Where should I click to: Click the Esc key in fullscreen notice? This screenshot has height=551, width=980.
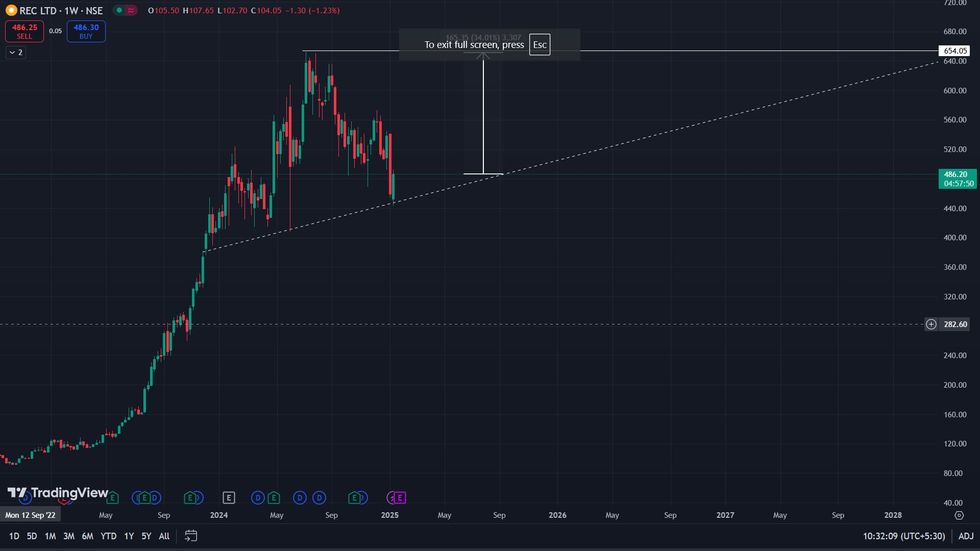pos(540,44)
